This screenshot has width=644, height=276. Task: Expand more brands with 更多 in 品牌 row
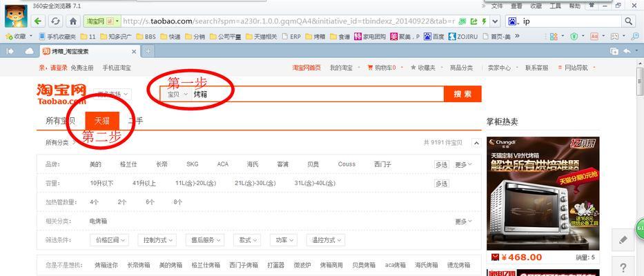(x=463, y=164)
